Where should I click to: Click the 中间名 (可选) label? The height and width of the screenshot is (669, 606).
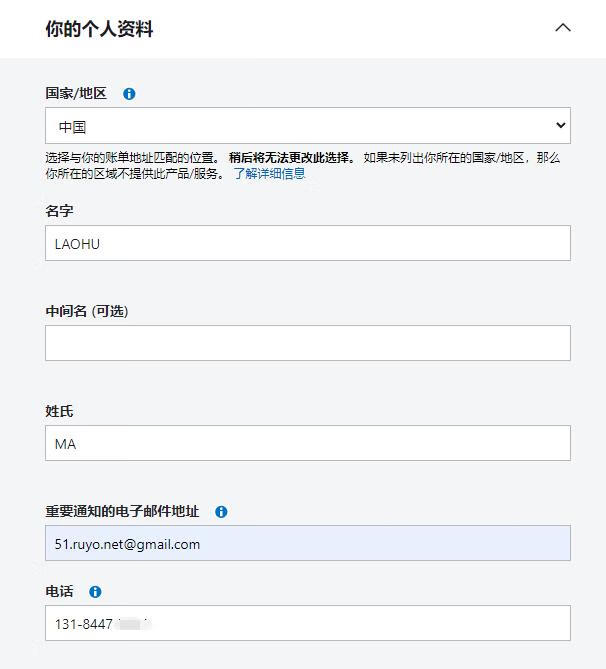87,311
